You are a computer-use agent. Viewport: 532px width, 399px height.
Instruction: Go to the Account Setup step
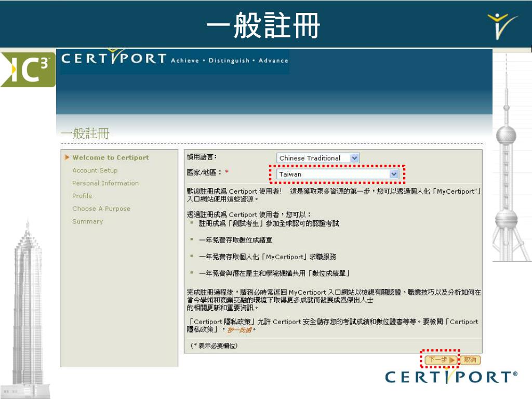95,170
